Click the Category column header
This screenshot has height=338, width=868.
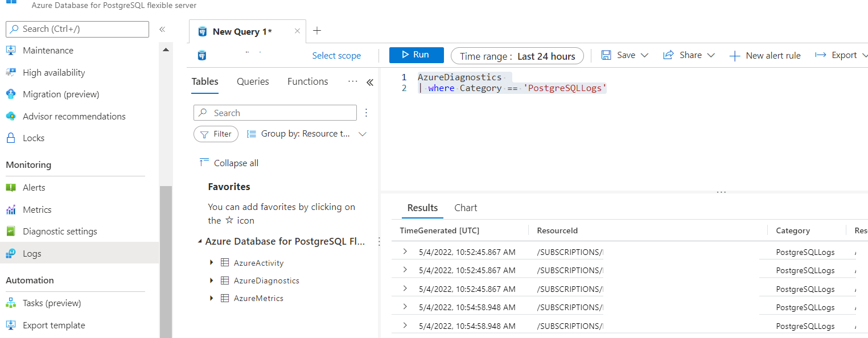click(793, 230)
